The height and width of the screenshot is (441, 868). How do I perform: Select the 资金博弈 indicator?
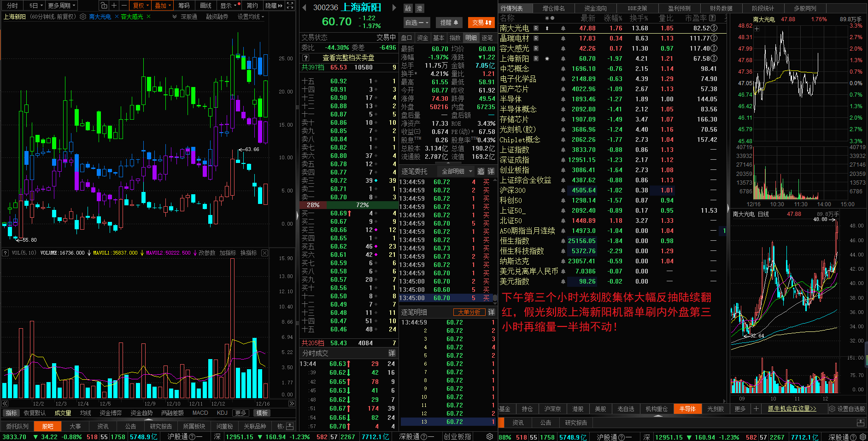pyautogui.click(x=111, y=413)
